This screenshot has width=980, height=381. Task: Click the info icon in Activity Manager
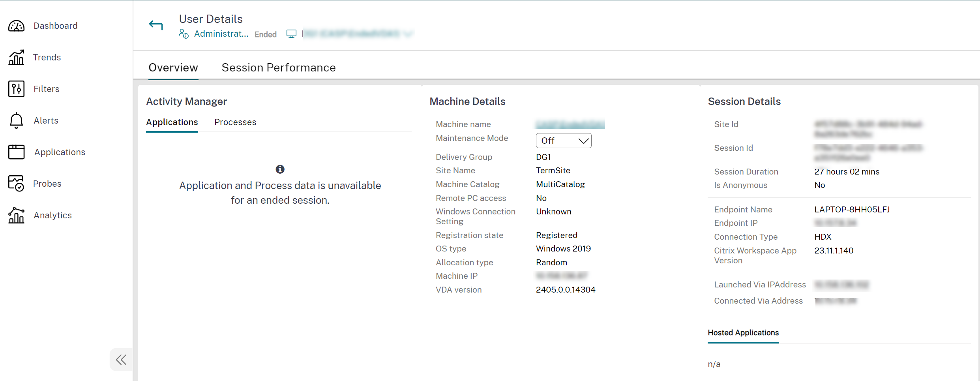[280, 169]
